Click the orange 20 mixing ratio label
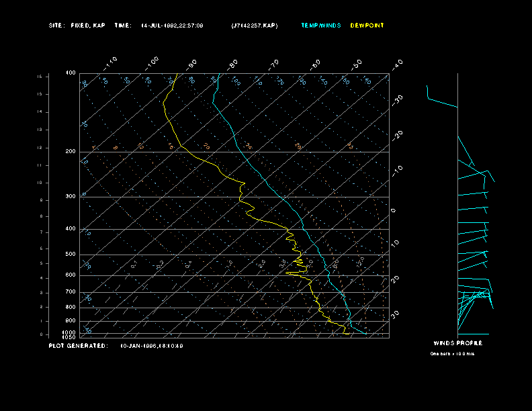The image size is (532, 411). (x=207, y=146)
